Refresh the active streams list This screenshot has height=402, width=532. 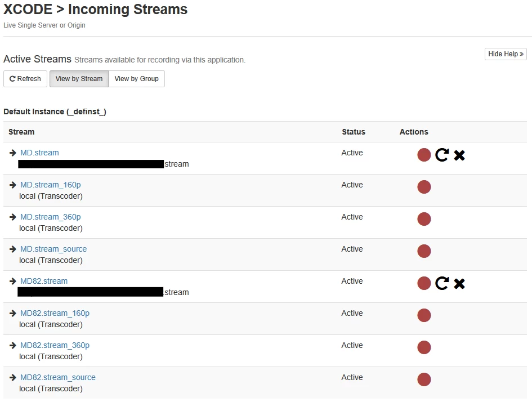tap(25, 79)
